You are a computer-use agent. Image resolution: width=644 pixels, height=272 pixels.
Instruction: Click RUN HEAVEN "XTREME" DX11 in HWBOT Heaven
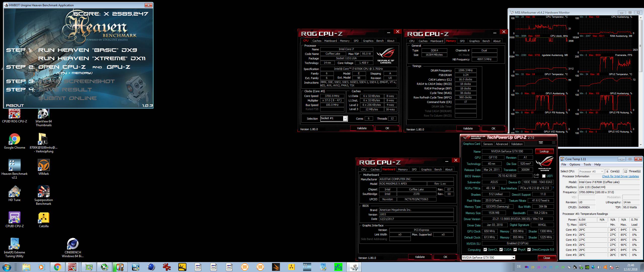click(92, 58)
